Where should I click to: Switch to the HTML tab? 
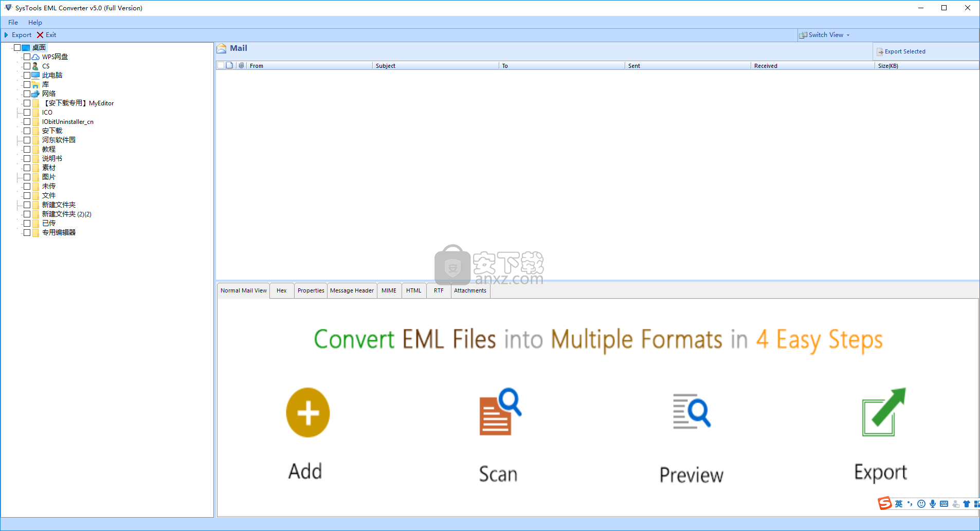coord(413,290)
